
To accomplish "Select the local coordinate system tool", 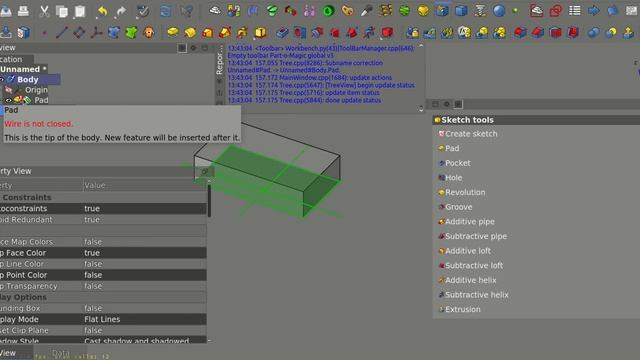I will 96,32.
